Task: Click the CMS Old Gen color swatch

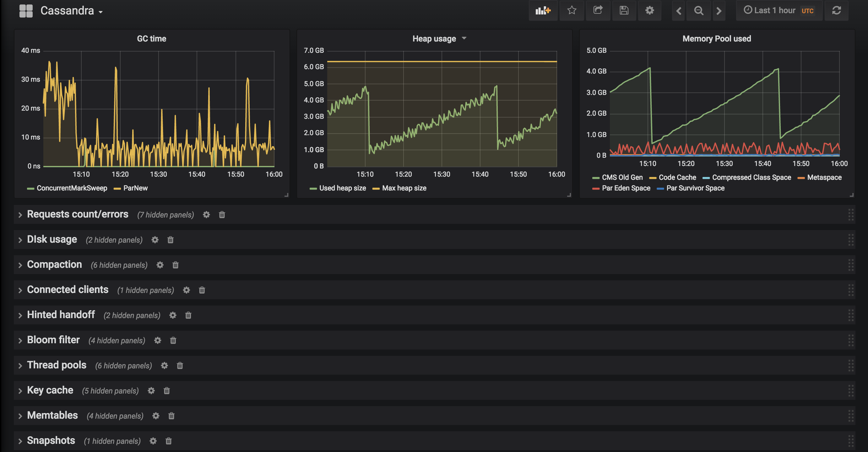Action: tap(595, 178)
